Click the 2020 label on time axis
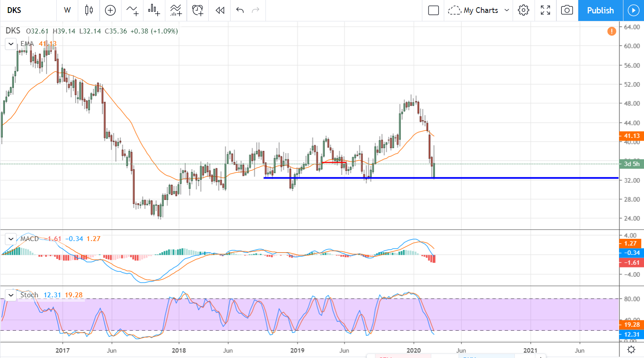Image resolution: width=644 pixels, height=358 pixels. coord(414,350)
